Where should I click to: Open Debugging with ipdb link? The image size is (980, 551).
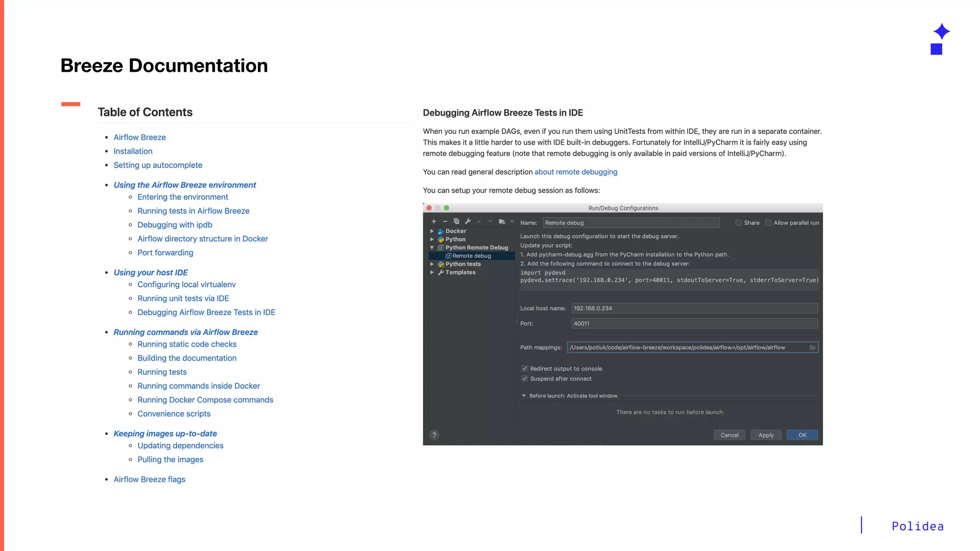click(175, 225)
